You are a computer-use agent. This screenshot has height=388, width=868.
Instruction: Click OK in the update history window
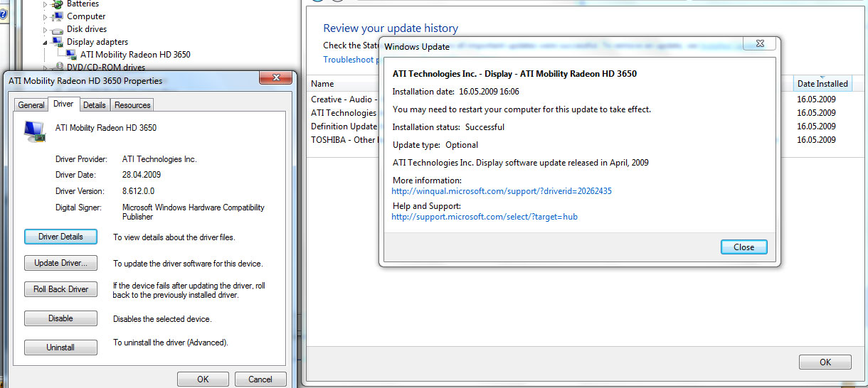pyautogui.click(x=825, y=362)
